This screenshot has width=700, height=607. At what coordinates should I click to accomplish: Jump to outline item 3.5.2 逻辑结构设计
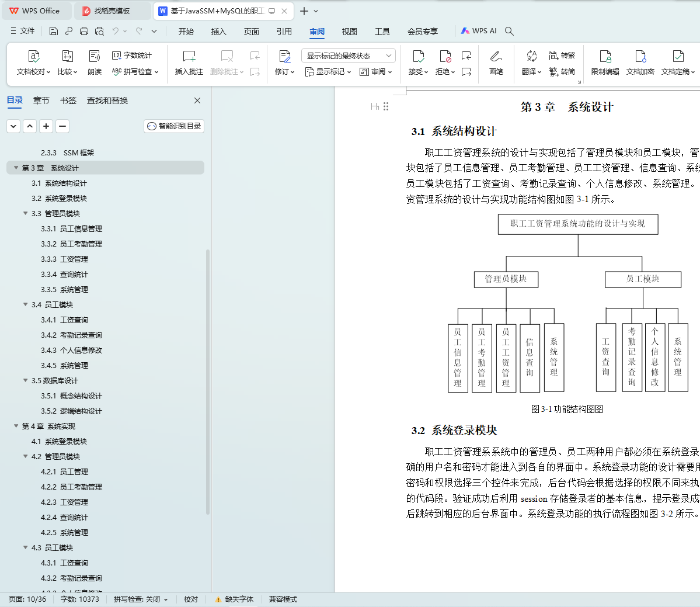click(71, 411)
